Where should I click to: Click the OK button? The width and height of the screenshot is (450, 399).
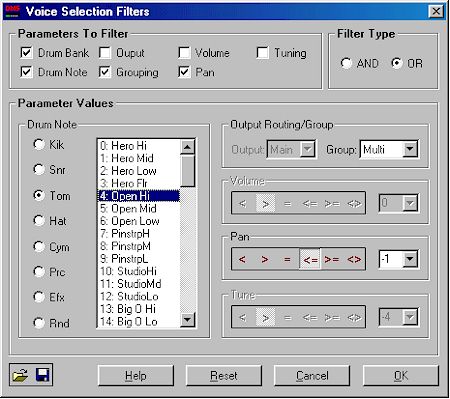401,376
